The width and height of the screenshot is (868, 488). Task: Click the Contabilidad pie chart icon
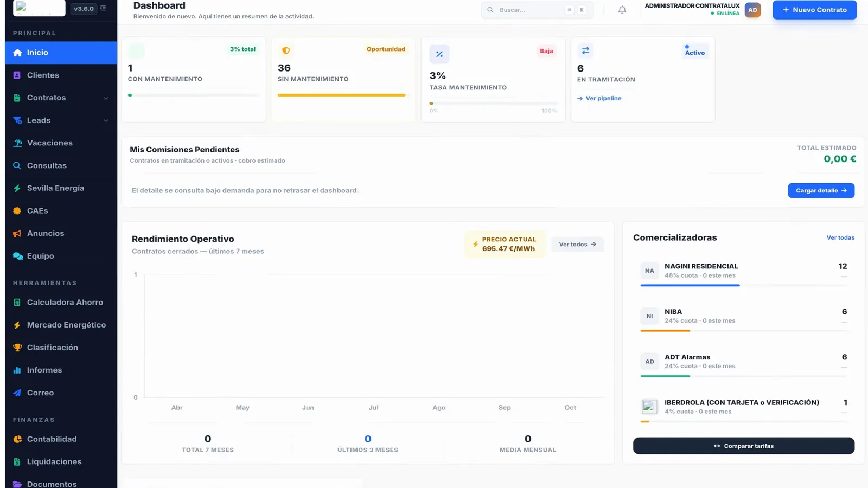click(17, 439)
